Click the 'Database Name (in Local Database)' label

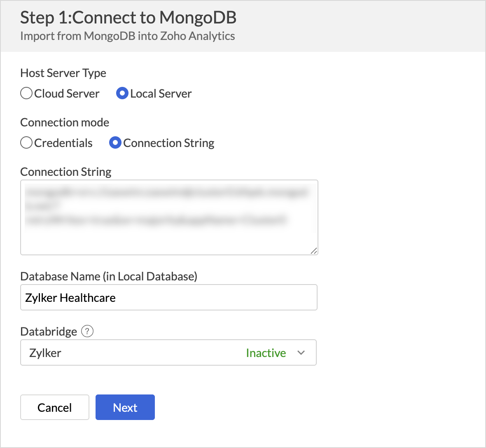tap(108, 276)
